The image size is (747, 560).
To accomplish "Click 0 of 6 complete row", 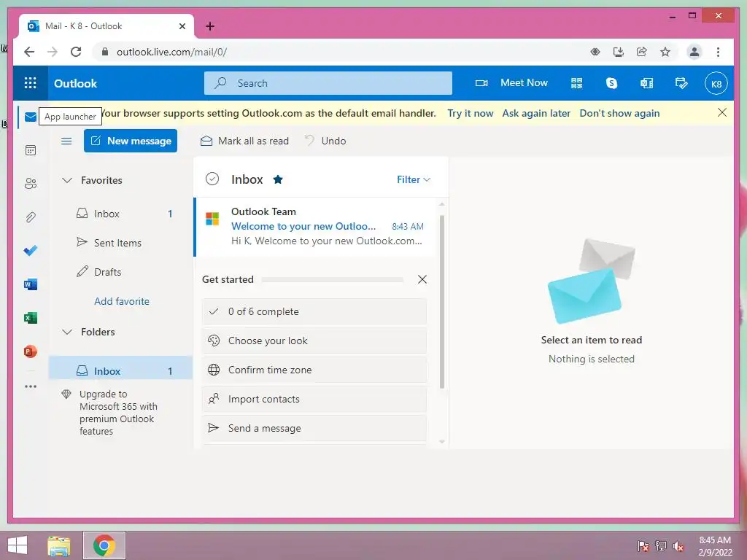I will pyautogui.click(x=314, y=312).
